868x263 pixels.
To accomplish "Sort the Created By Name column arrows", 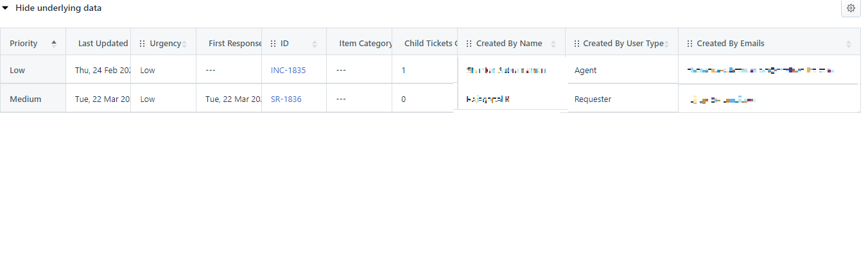I will [553, 44].
